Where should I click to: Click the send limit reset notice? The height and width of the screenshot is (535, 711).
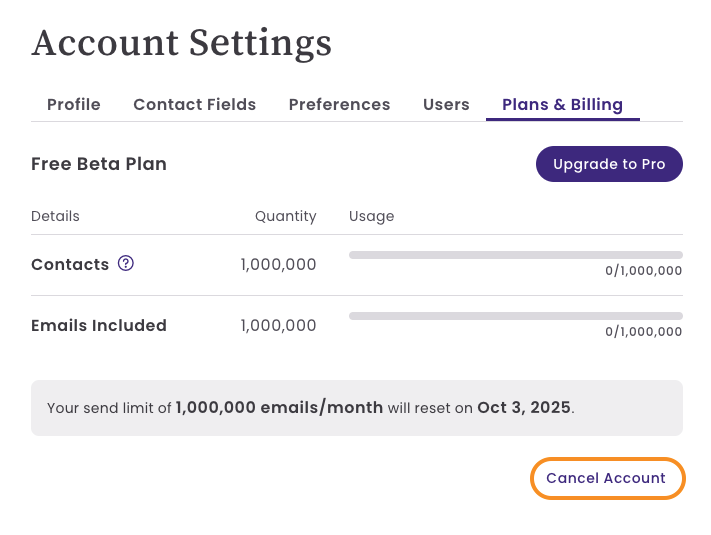pos(311,408)
